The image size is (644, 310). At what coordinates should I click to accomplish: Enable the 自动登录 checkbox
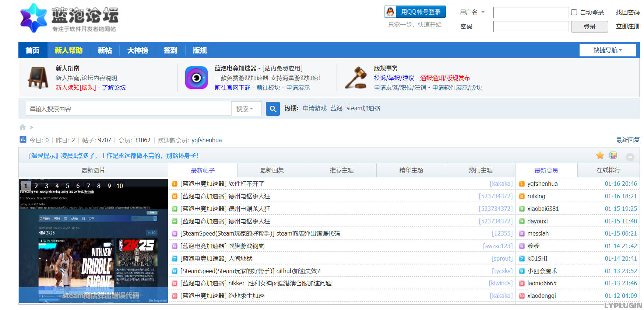click(574, 12)
